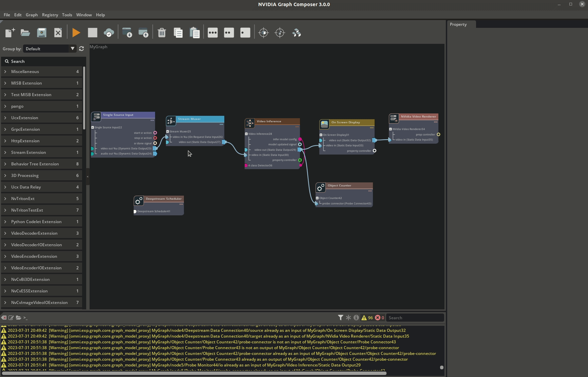Open a graph file from toolbar folder icon
588x377 pixels.
[x=25, y=33]
